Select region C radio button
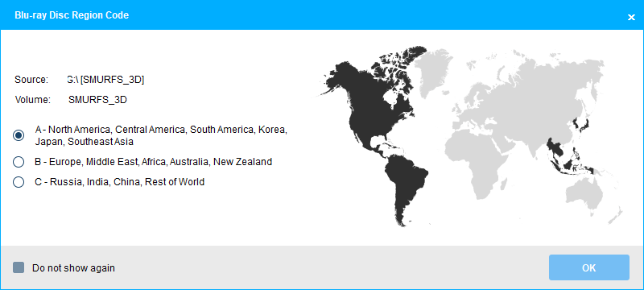644x290 pixels. (19, 182)
